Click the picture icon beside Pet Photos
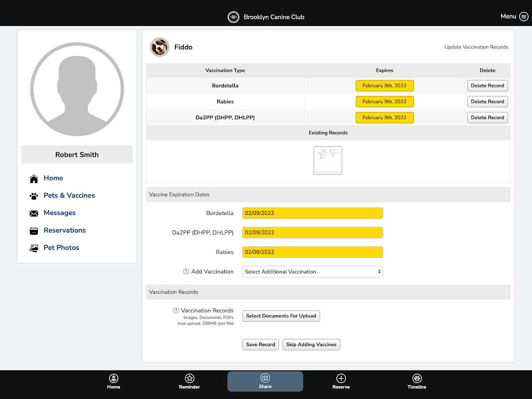 tap(34, 248)
